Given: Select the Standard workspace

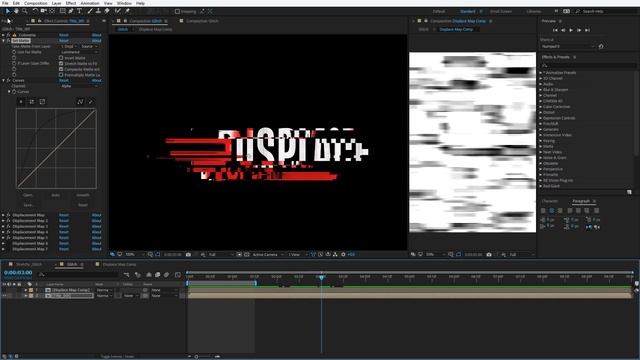Looking at the screenshot, I should pyautogui.click(x=468, y=11).
